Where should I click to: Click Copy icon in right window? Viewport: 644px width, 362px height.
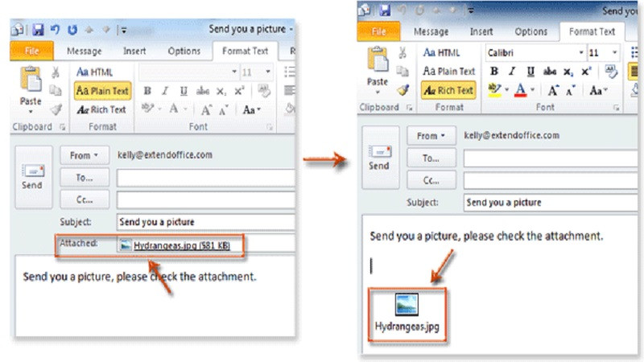[402, 72]
